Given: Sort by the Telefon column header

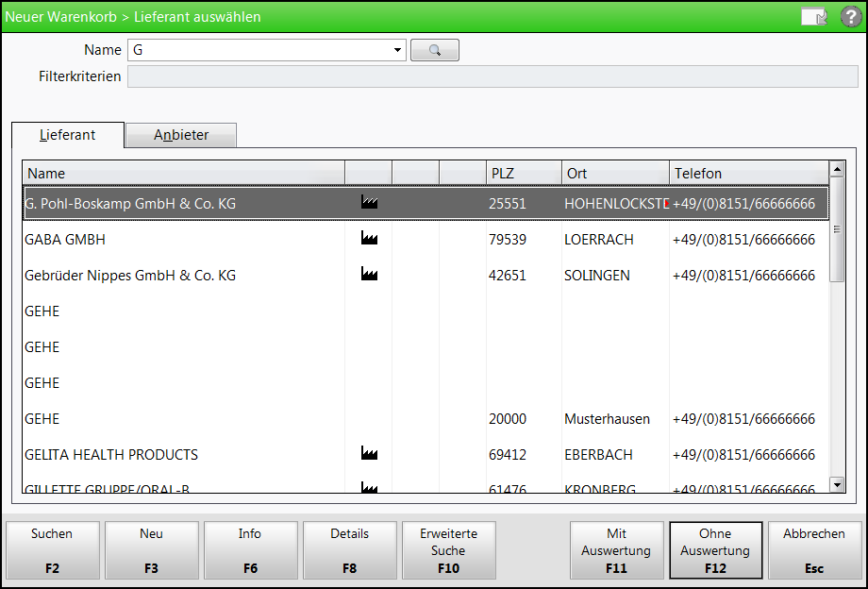Looking at the screenshot, I should (x=749, y=174).
